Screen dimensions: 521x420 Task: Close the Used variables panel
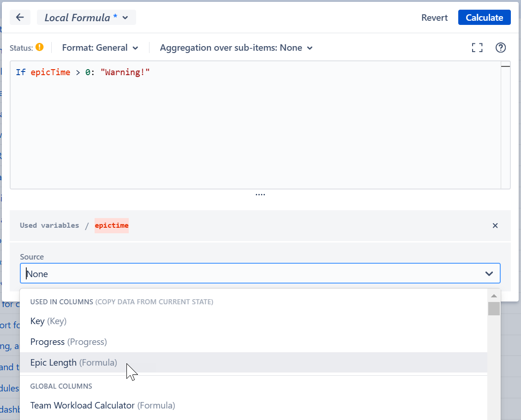[495, 225]
